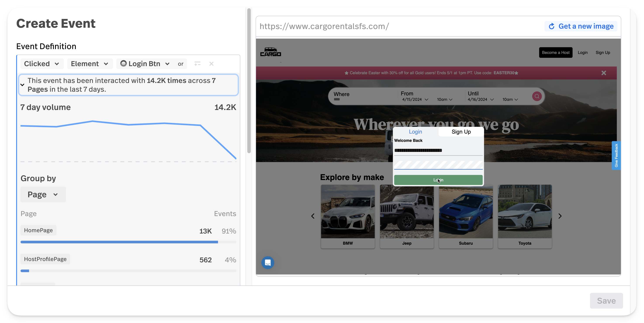
Task: Select the Jeep car thumbnail
Action: [407, 216]
